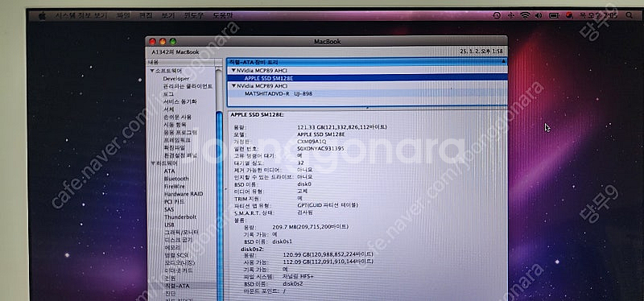644x301 pixels.
Task: Select 메모리 in the sidebar
Action: [x=172, y=248]
